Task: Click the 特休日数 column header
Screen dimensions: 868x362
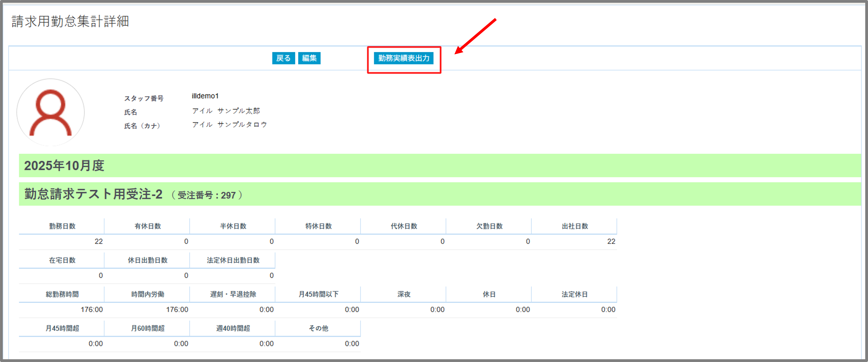Action: point(318,226)
